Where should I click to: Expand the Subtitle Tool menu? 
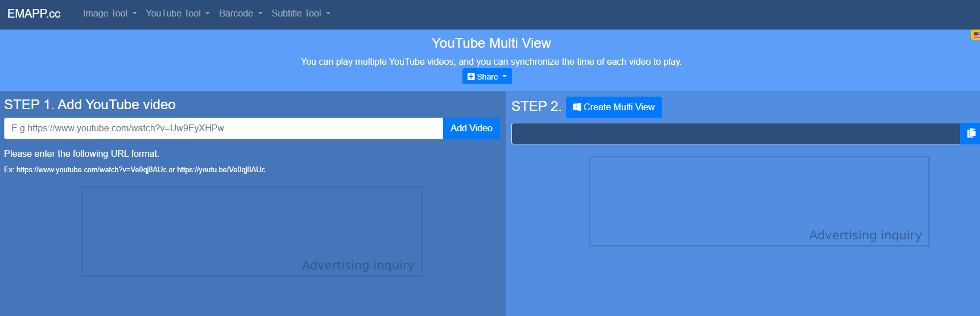click(301, 13)
